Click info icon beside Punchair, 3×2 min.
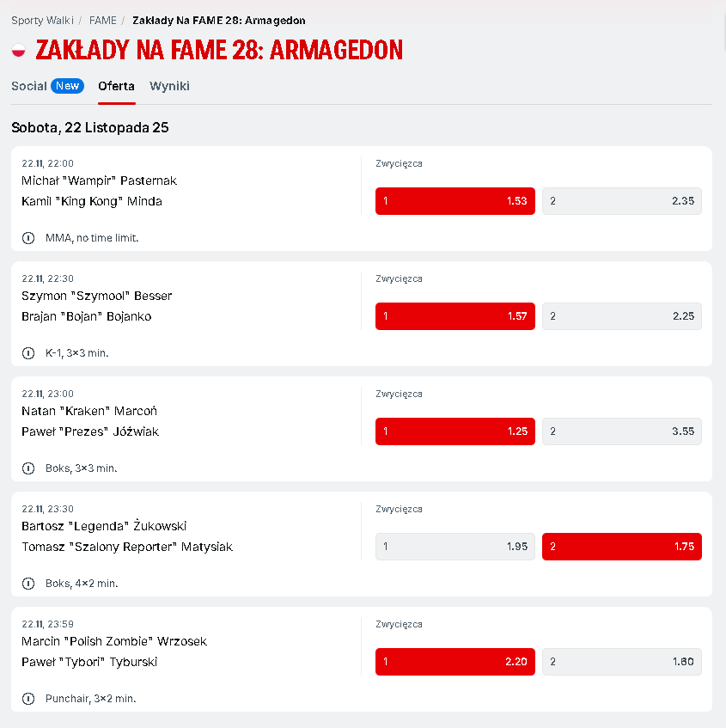The image size is (726, 728). pos(28,698)
